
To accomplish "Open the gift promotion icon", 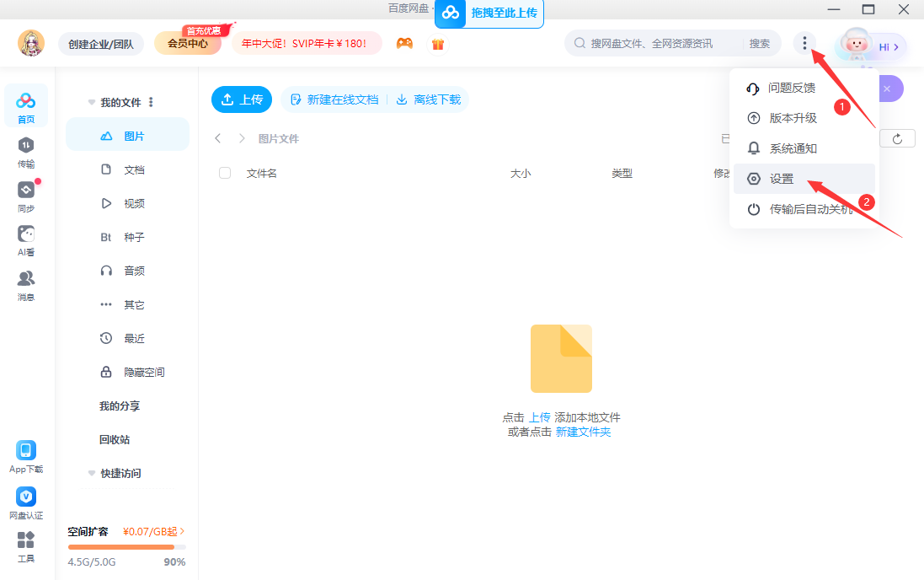I will click(437, 43).
